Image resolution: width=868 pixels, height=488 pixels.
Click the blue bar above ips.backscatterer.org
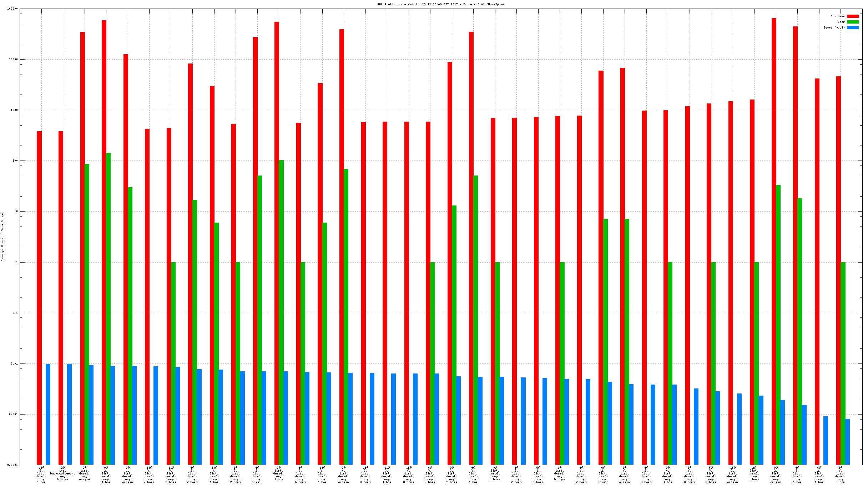coord(69,414)
